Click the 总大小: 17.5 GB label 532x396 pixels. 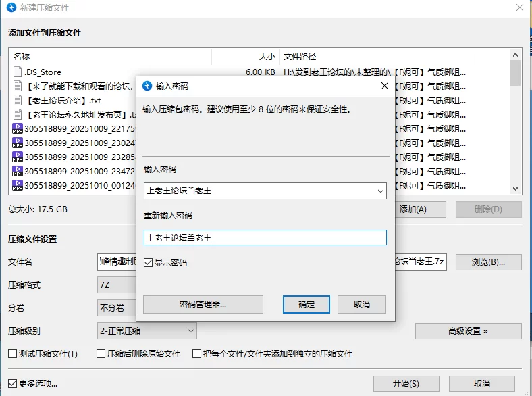pos(38,209)
